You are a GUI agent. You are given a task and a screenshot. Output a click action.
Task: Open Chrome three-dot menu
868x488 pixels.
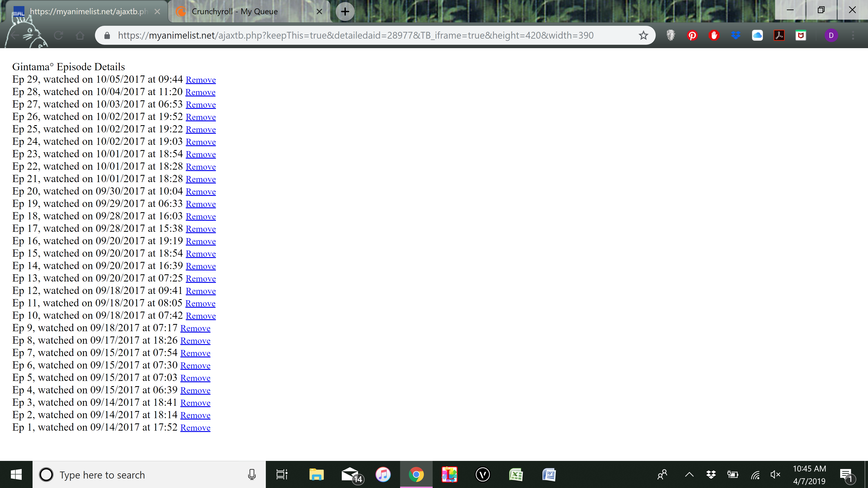point(853,35)
